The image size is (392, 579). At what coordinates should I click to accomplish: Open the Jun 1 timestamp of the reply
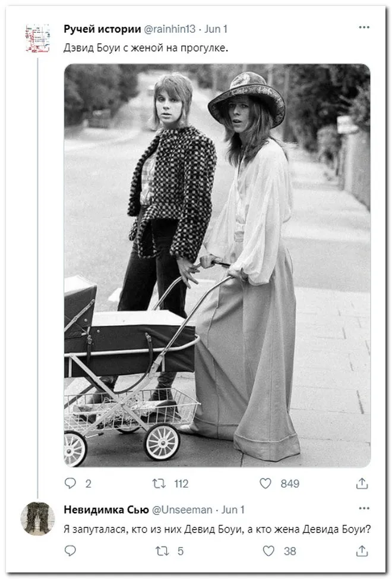(233, 509)
